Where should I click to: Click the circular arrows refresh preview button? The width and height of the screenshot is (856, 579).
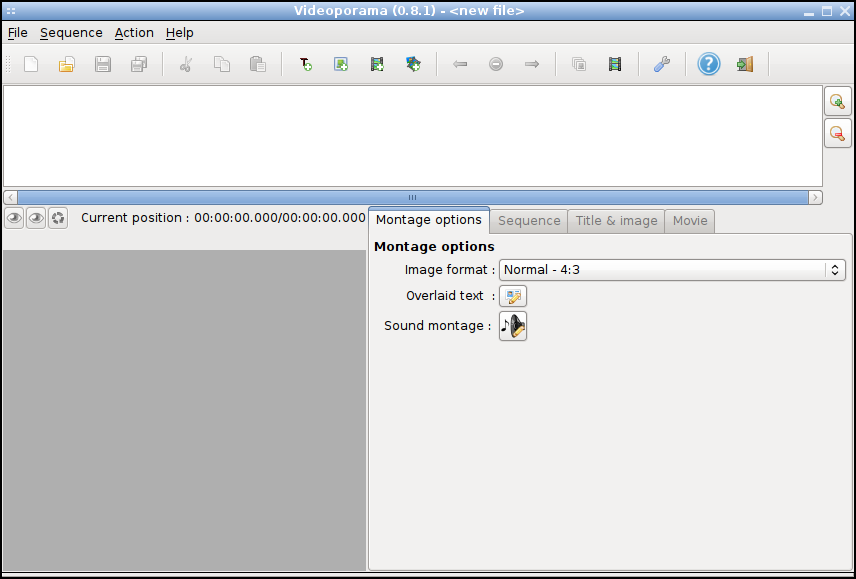click(58, 218)
